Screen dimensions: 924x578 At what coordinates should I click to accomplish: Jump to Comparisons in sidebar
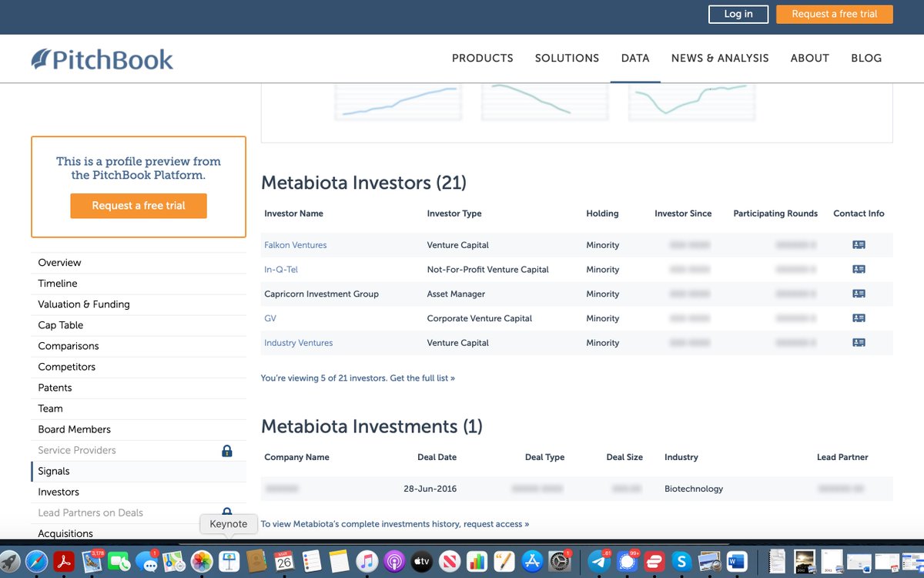click(x=69, y=346)
